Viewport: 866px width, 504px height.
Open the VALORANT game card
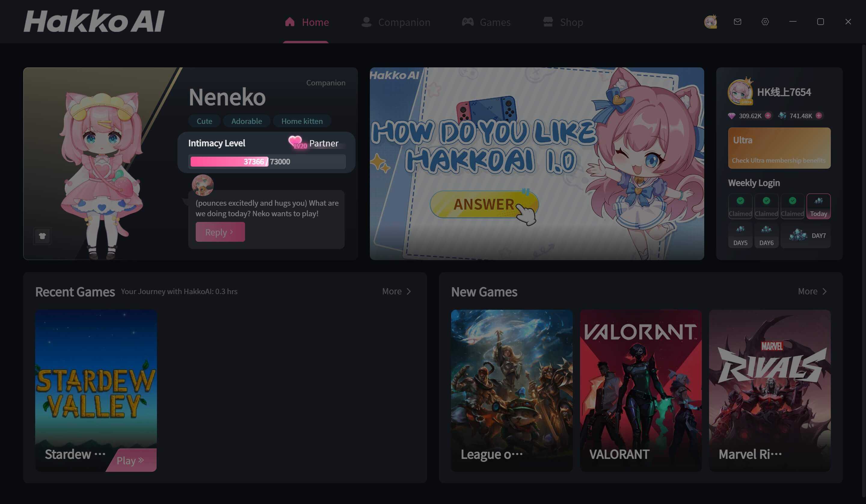click(x=640, y=391)
